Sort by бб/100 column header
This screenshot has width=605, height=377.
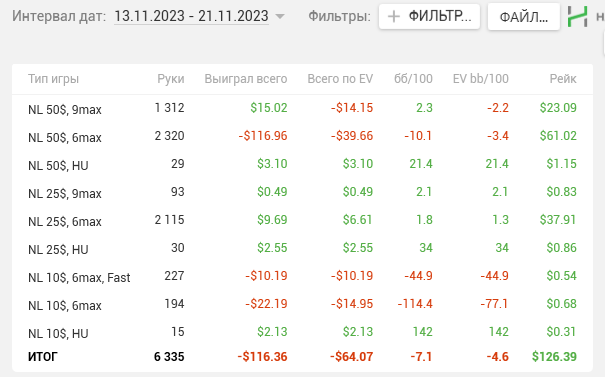pyautogui.click(x=413, y=79)
